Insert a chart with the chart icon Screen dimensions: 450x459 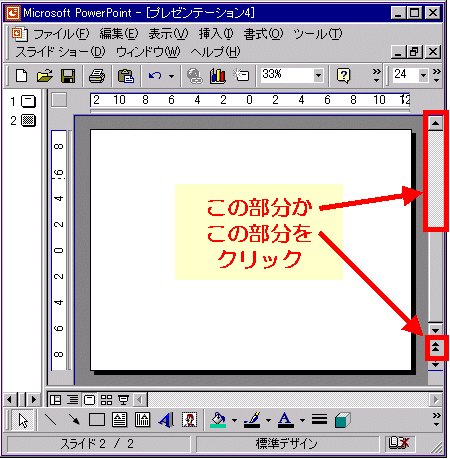(218, 76)
